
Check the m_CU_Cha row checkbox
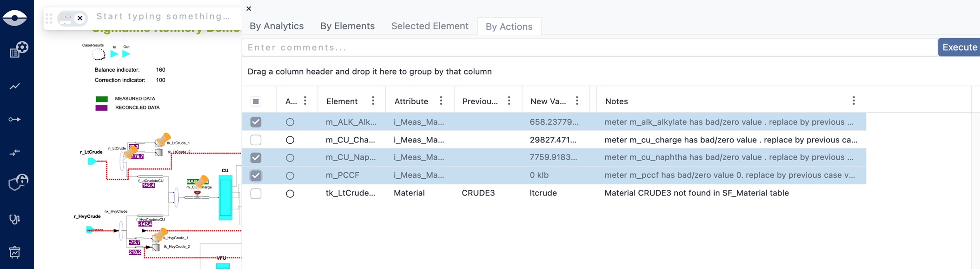(256, 140)
